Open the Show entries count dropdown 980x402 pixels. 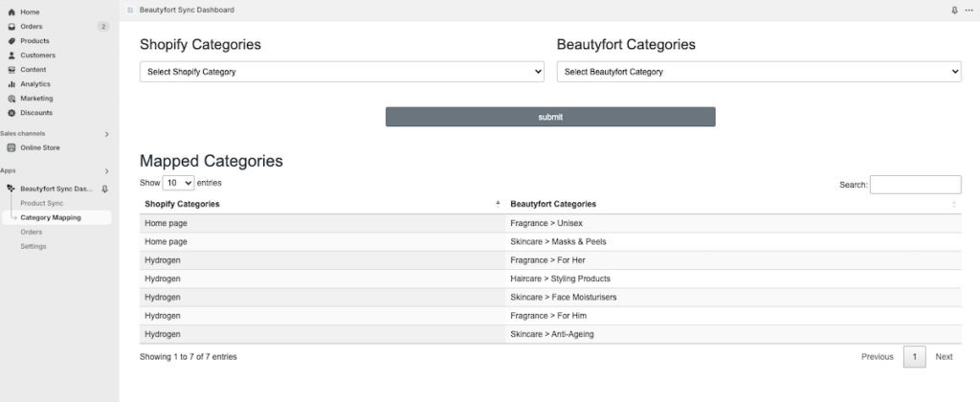tap(178, 183)
